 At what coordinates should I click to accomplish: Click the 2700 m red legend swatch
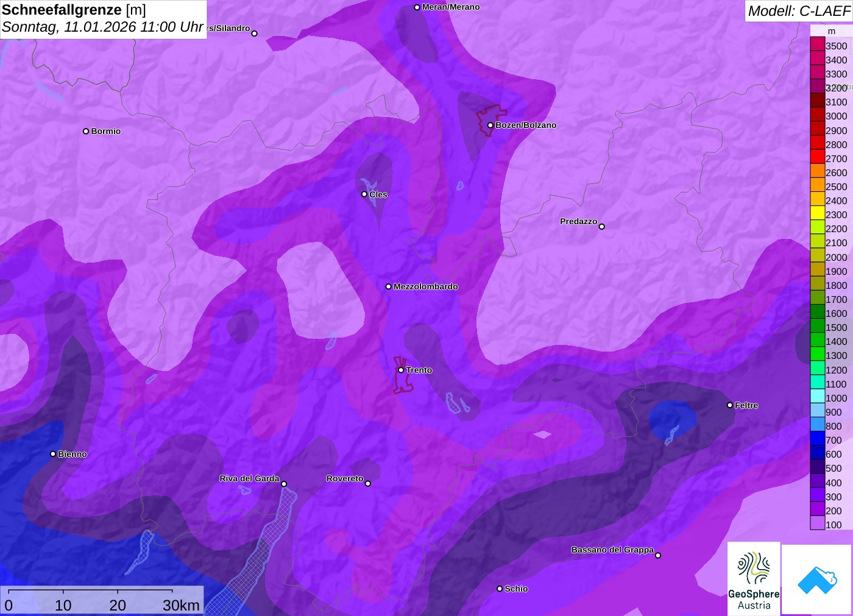[817, 157]
